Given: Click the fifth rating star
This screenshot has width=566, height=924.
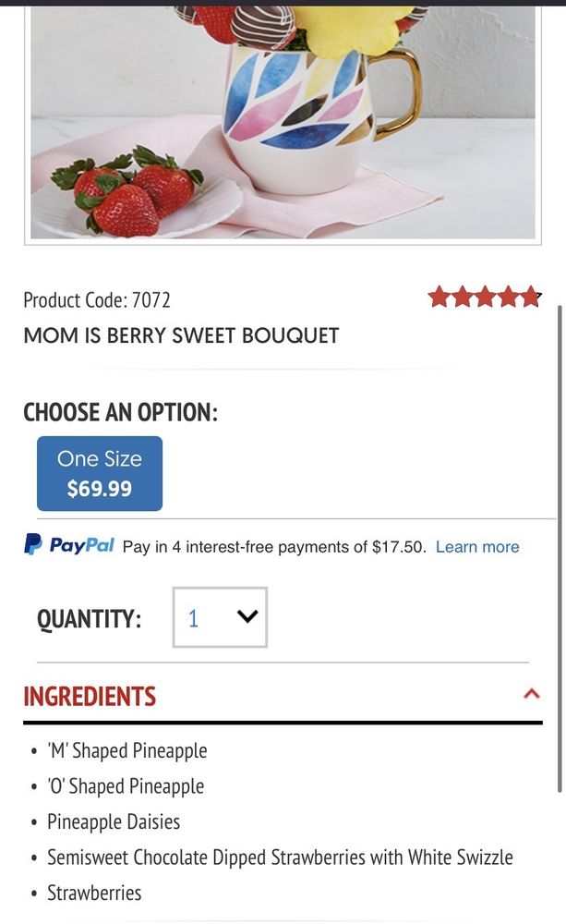Looking at the screenshot, I should tap(529, 297).
